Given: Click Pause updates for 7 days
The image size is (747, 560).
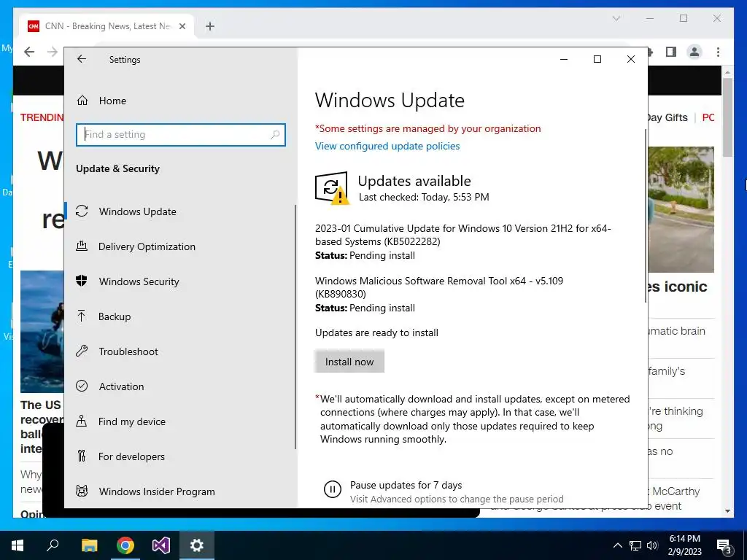Looking at the screenshot, I should click(x=406, y=485).
